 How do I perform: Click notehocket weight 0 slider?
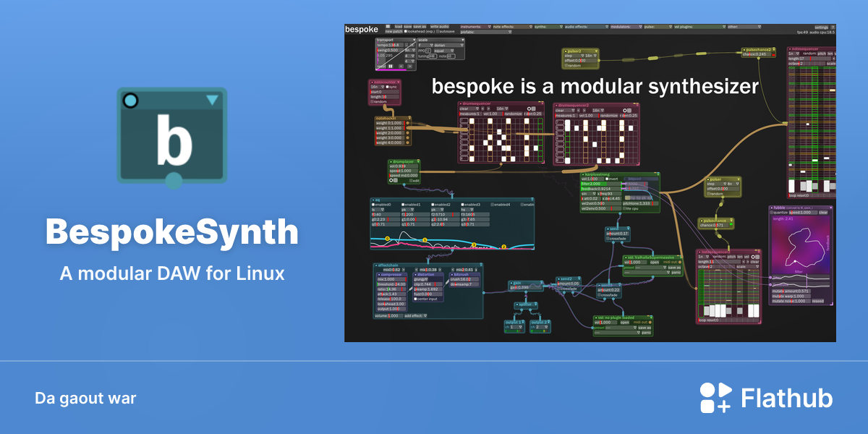[391, 123]
